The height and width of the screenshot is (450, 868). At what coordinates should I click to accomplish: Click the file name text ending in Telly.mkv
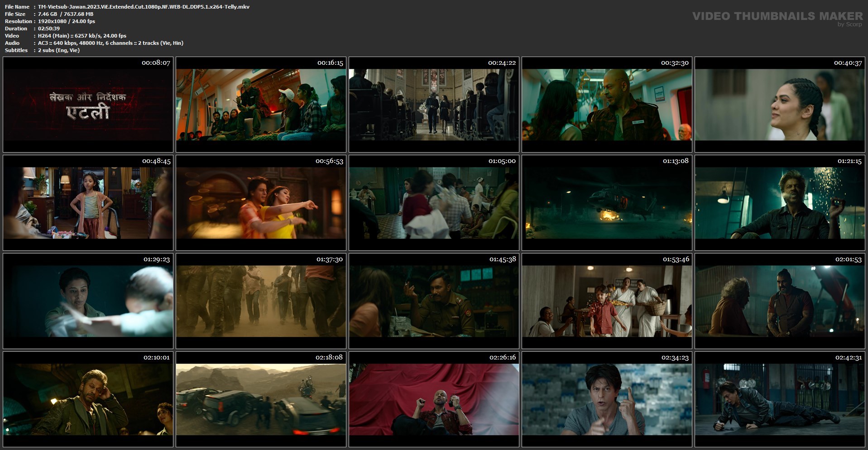point(144,7)
